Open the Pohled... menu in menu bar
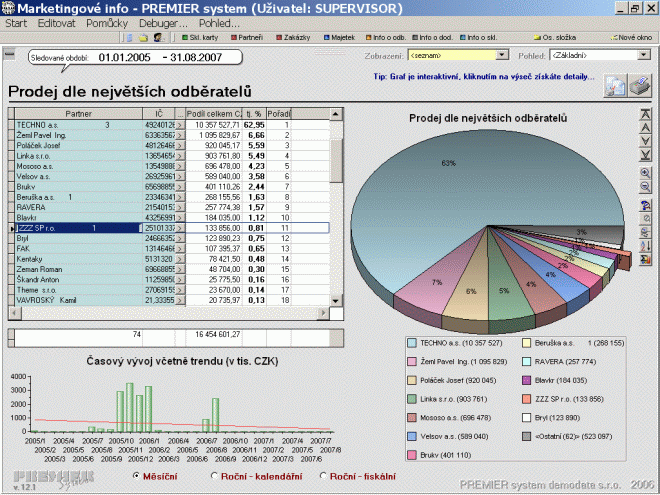 [x=219, y=23]
